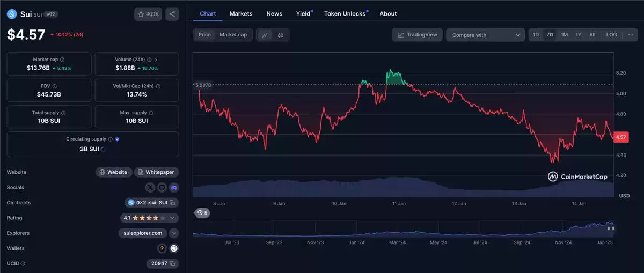Click the $13.76B market cap value
Viewport: 644px width, 273px height.
click(x=38, y=68)
